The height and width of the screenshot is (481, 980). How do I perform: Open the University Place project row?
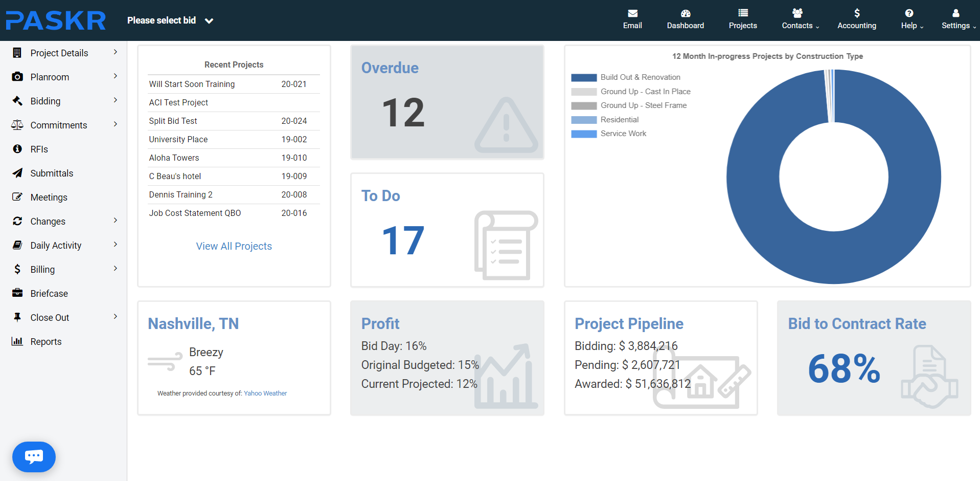point(178,139)
